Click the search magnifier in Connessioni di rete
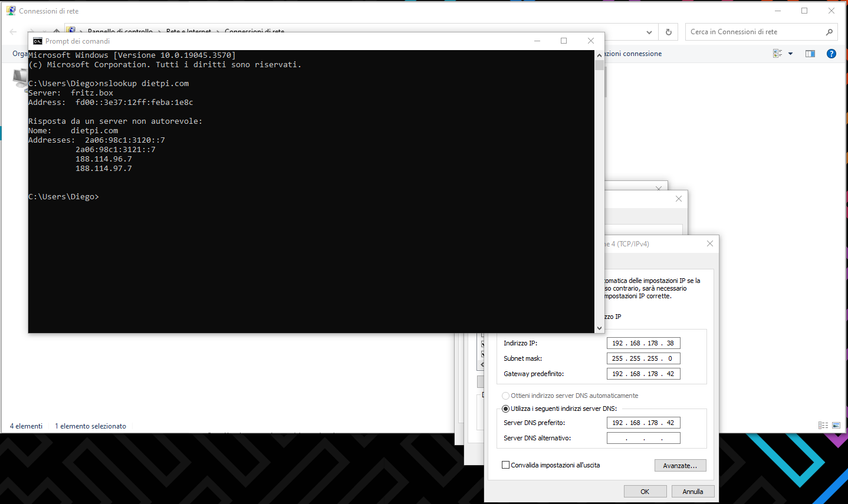 coord(829,32)
